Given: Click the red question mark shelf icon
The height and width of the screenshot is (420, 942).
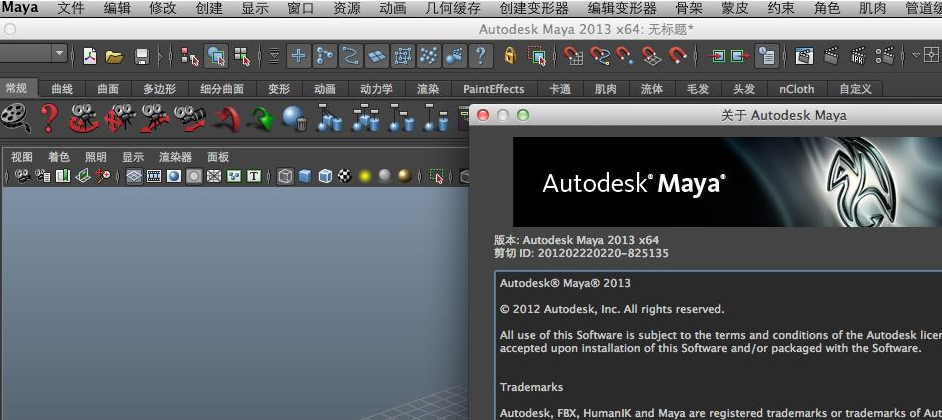Looking at the screenshot, I should click(48, 119).
